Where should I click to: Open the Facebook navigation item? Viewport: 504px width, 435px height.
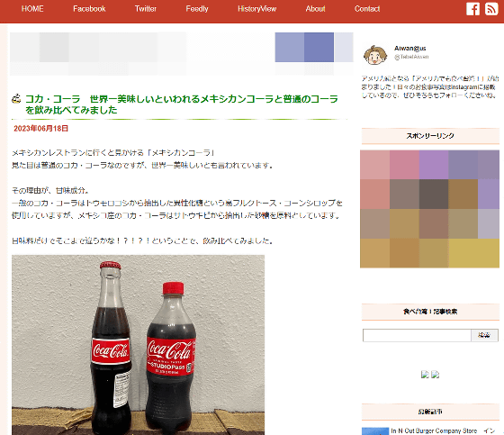coord(89,9)
